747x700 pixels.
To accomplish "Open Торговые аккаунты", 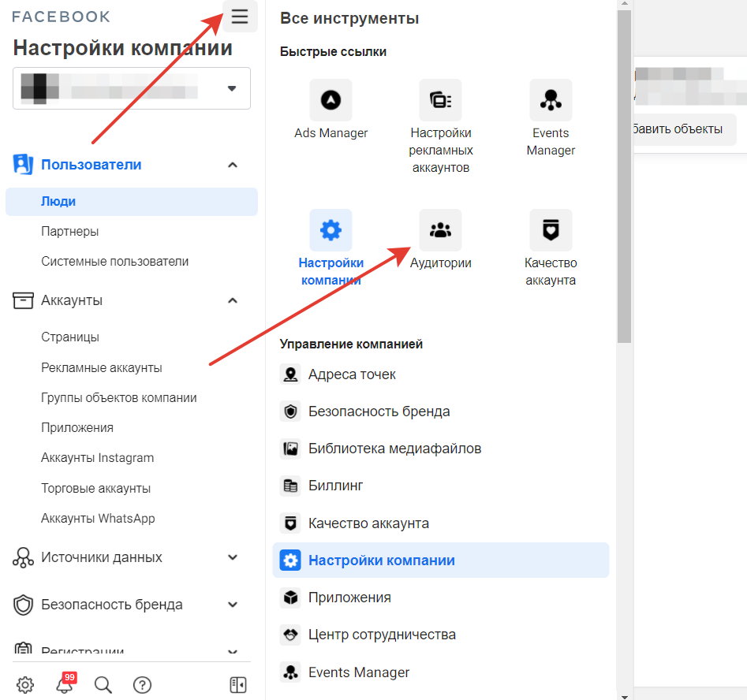I will click(x=95, y=488).
